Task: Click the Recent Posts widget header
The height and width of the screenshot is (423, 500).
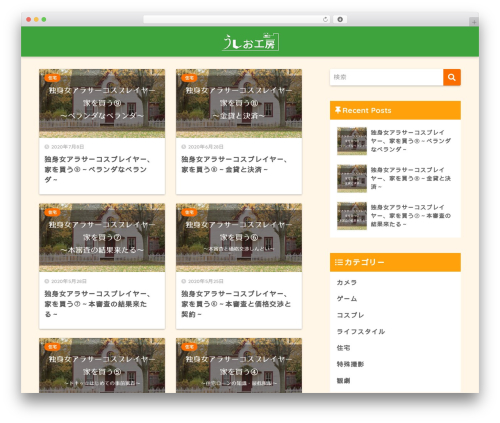Action: click(395, 110)
